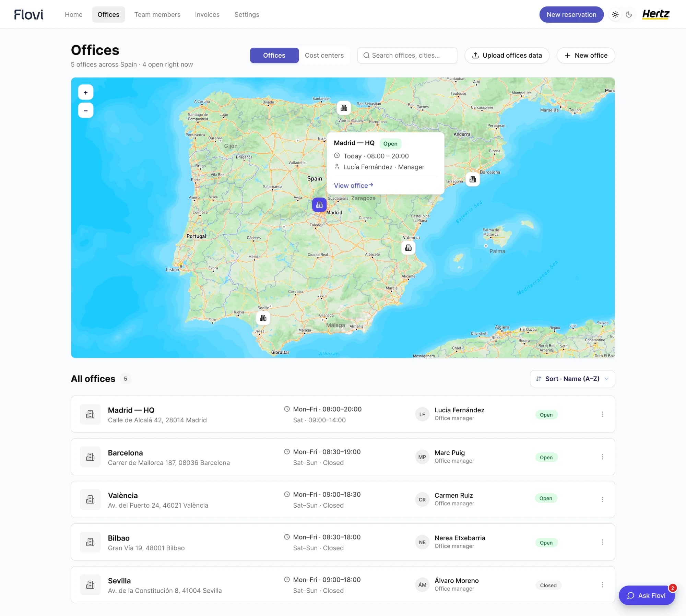Viewport: 686px width, 616px height.
Task: Select the Bilbao office map marker
Action: (344, 108)
